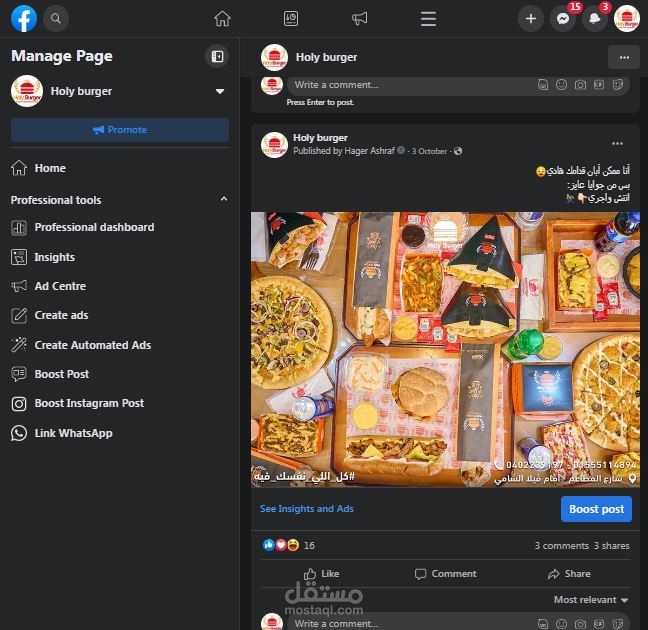The image size is (648, 630).
Task: Collapse the Manage Page sidebar
Action: [217, 56]
